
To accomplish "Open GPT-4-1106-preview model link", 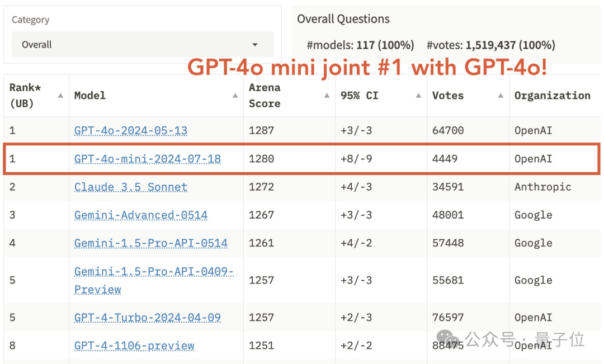I will (x=134, y=346).
